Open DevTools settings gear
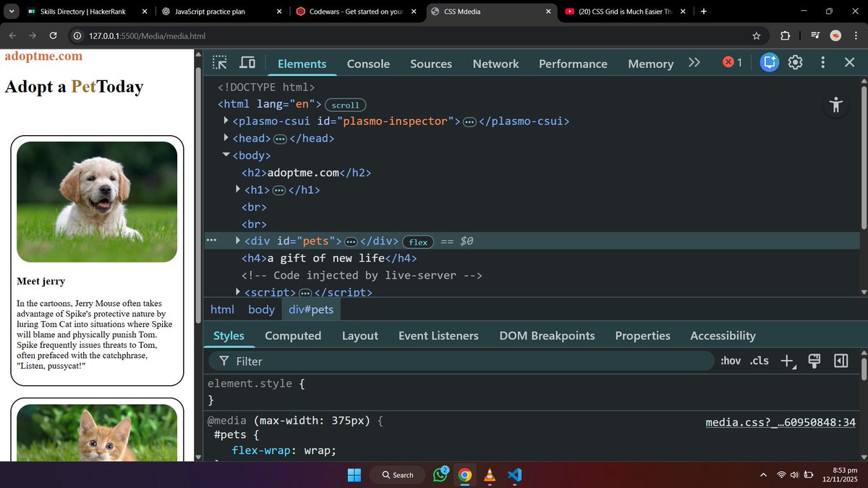Viewport: 868px width, 488px height. tap(796, 64)
